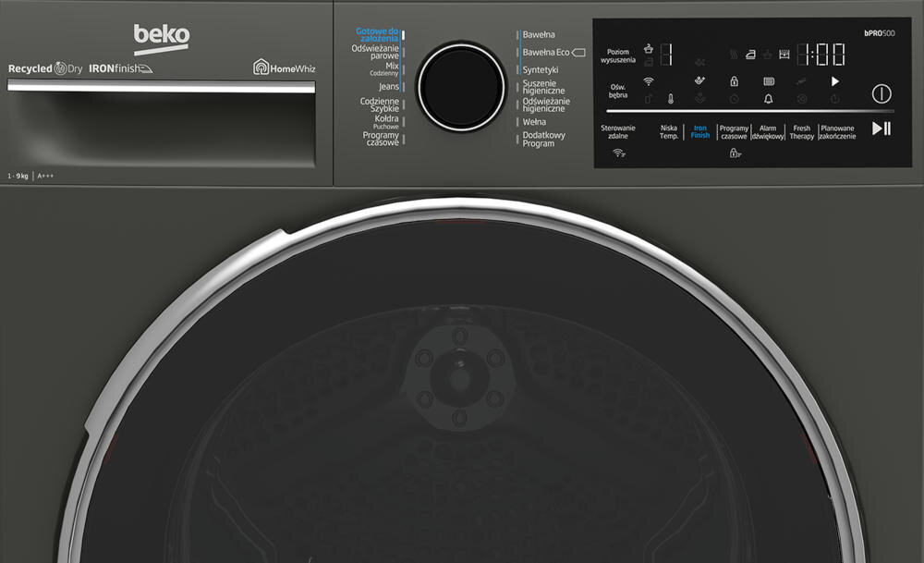
Task: Toggle the Alarm dźwiękowy sound alert
Action: tap(768, 131)
